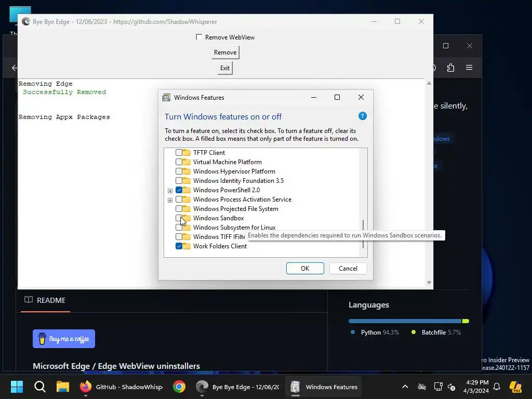Enable the TFTP Client checkbox

(179, 153)
